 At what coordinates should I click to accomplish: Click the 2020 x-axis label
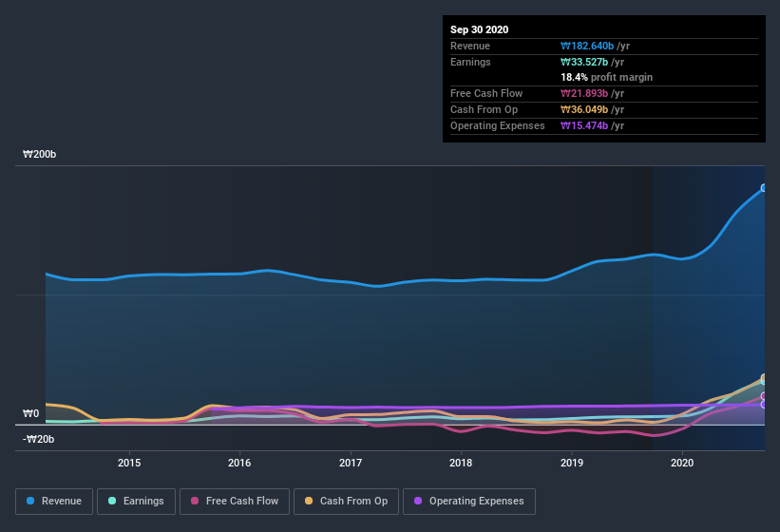click(x=682, y=463)
